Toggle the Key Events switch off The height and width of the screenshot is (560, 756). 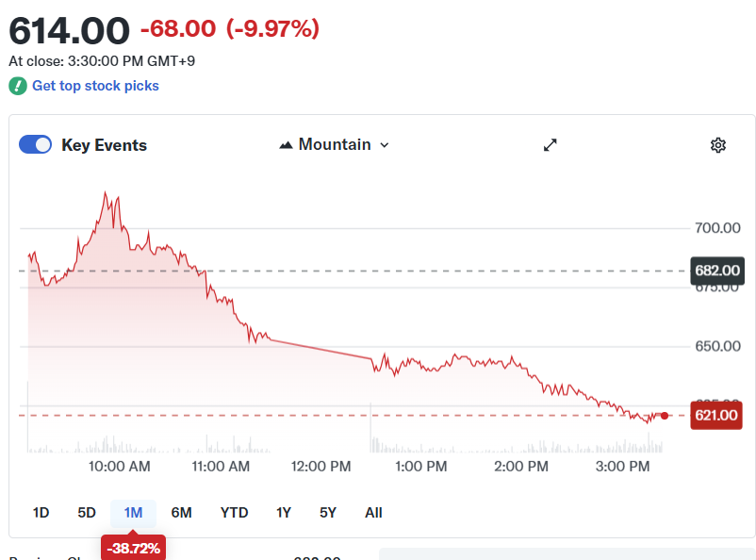tap(35, 144)
